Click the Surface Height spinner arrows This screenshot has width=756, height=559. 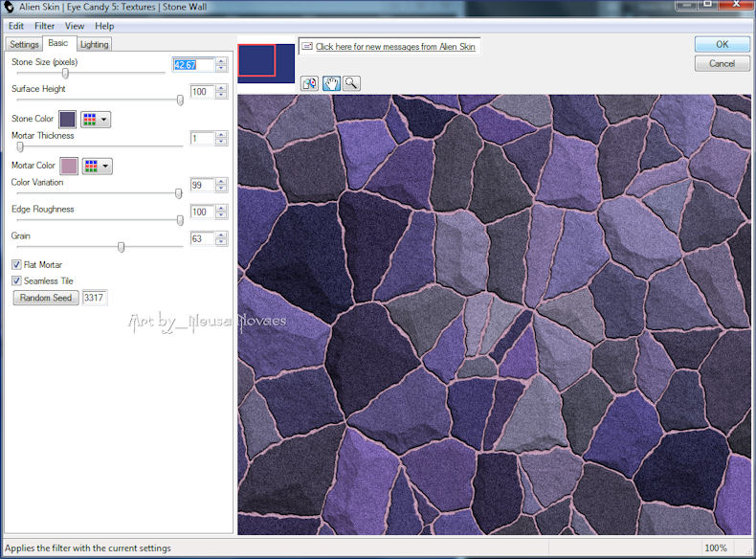point(221,92)
